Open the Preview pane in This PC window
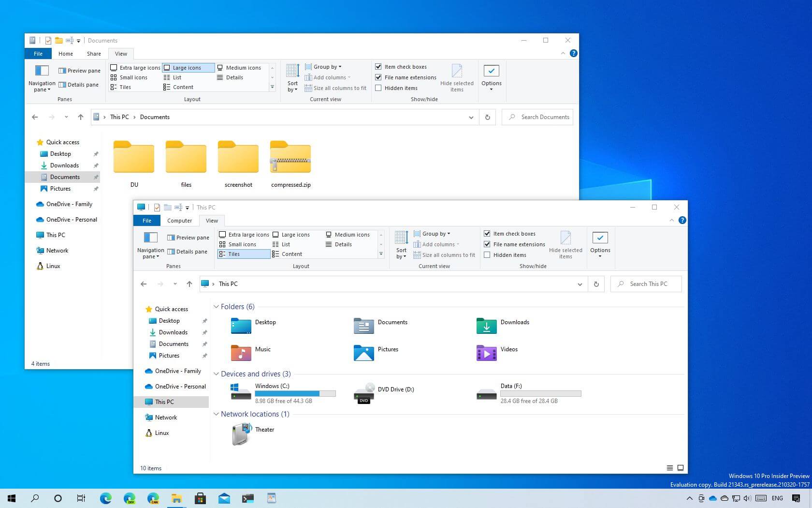The height and width of the screenshot is (508, 812). click(x=188, y=237)
